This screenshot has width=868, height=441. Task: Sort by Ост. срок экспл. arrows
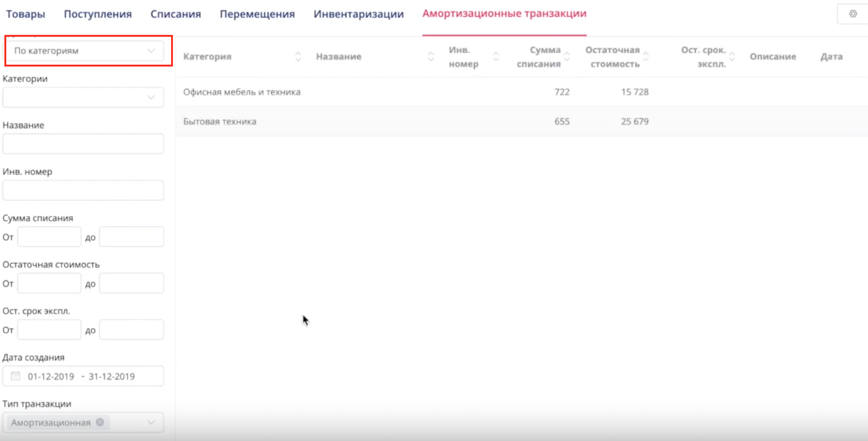(732, 57)
